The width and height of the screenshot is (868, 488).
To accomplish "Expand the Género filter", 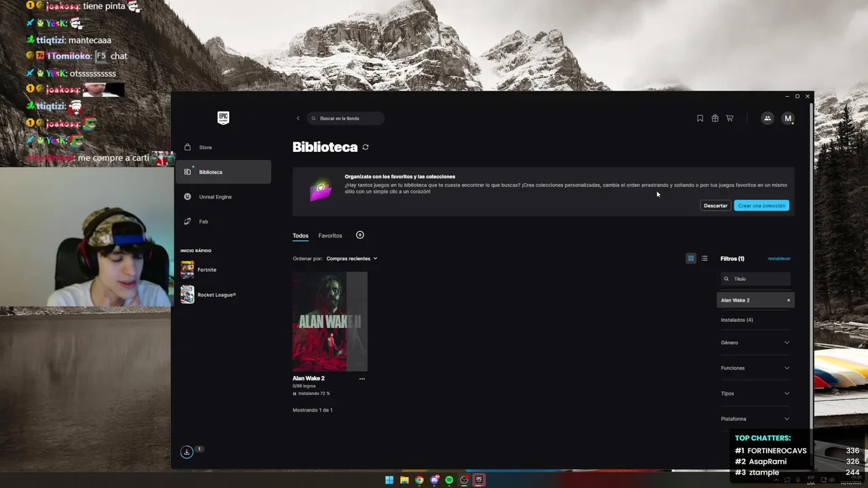I will pos(755,343).
